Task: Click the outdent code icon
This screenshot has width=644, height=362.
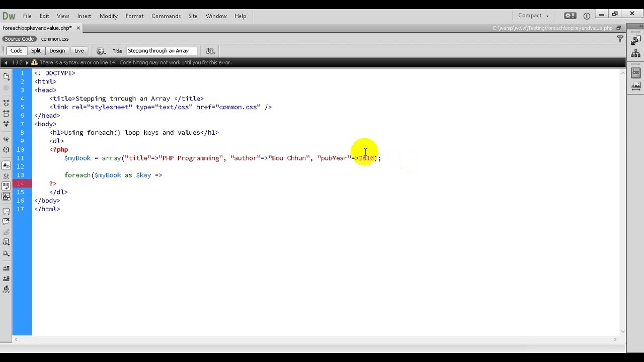Action: tap(6, 279)
